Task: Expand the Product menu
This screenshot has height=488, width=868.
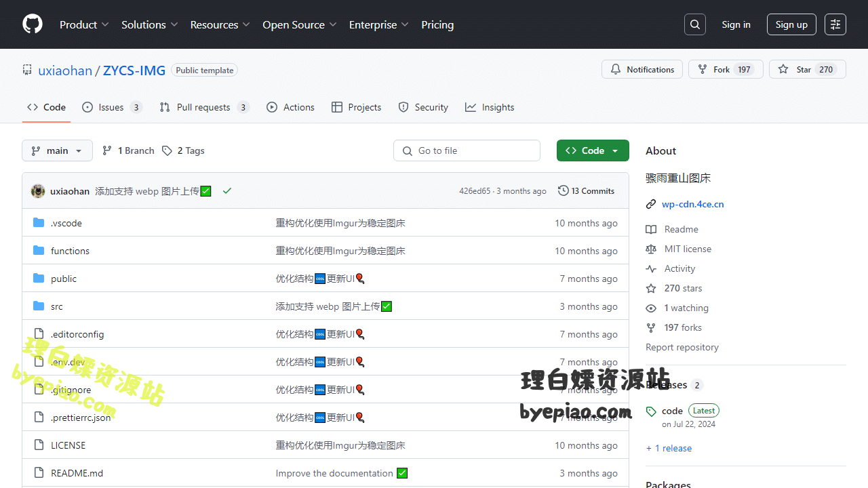Action: click(x=84, y=24)
